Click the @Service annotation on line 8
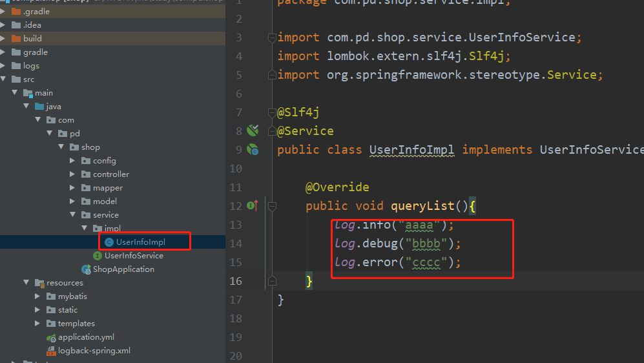Viewport: 644px width, 363px height. tap(305, 131)
